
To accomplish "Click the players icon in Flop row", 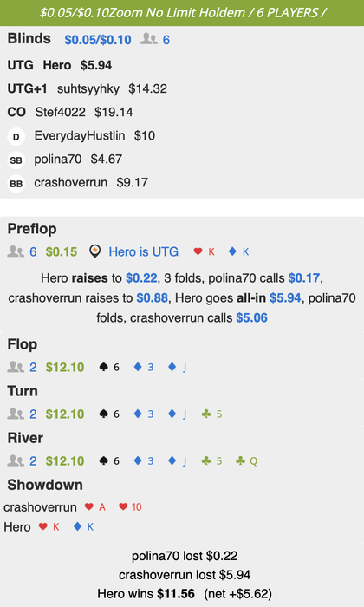I will click(16, 367).
